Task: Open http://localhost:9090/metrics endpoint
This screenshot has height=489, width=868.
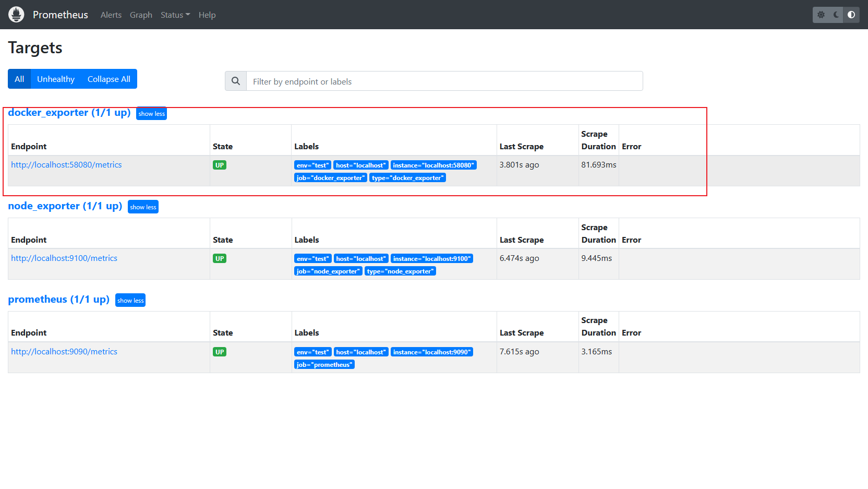Action: [64, 352]
